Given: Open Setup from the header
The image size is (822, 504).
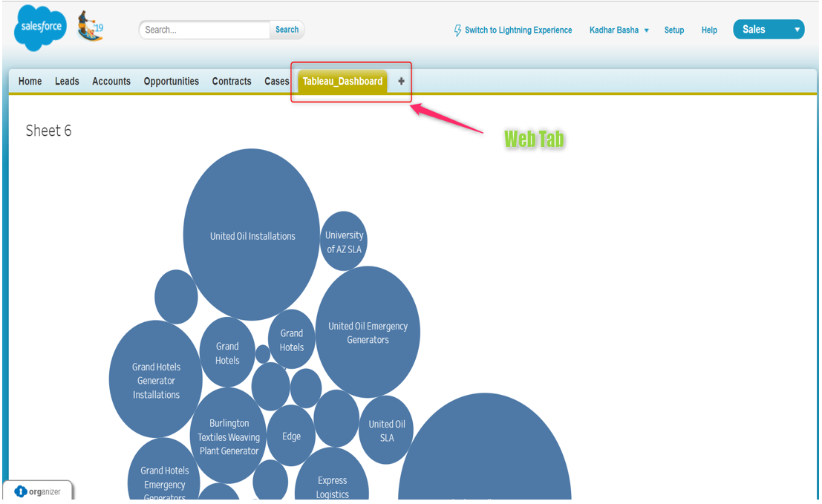Looking at the screenshot, I should tap(673, 30).
